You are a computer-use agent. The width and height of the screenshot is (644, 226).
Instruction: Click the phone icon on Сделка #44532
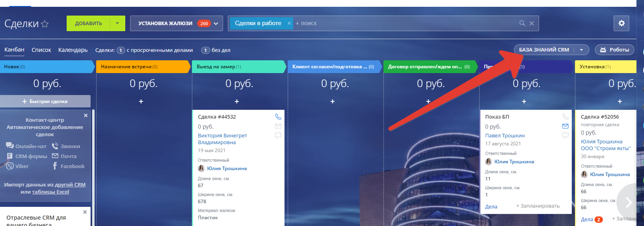(278, 117)
